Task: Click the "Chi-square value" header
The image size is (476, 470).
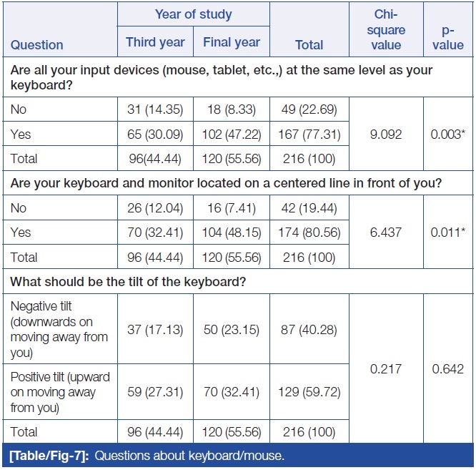Action: 388,30
